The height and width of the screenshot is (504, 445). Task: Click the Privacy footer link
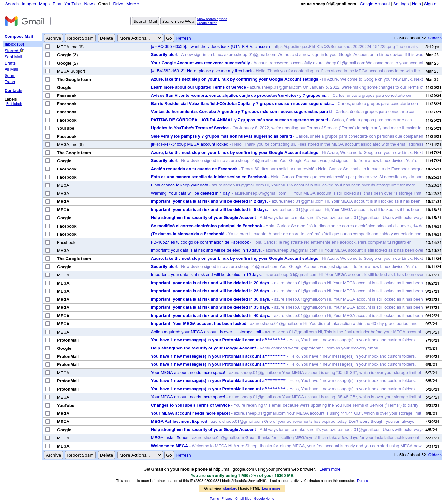pyautogui.click(x=227, y=499)
